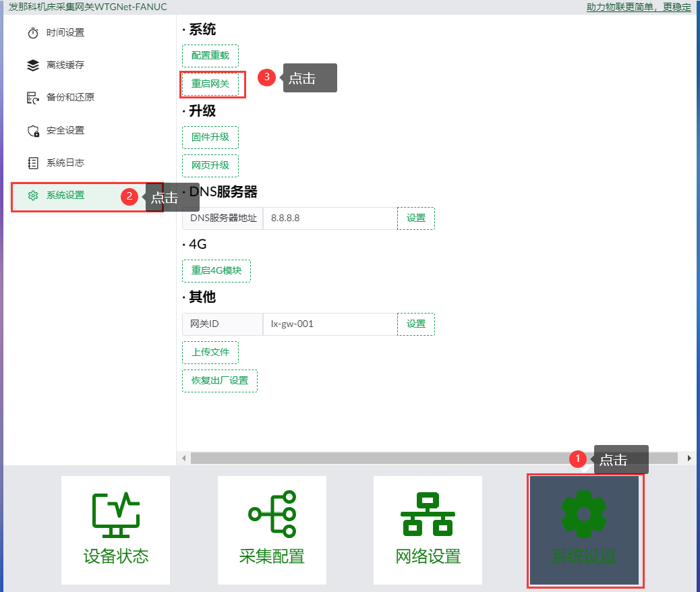Click the DNS服务器 section heading
Viewport: 700px width, 592px height.
pos(223,192)
